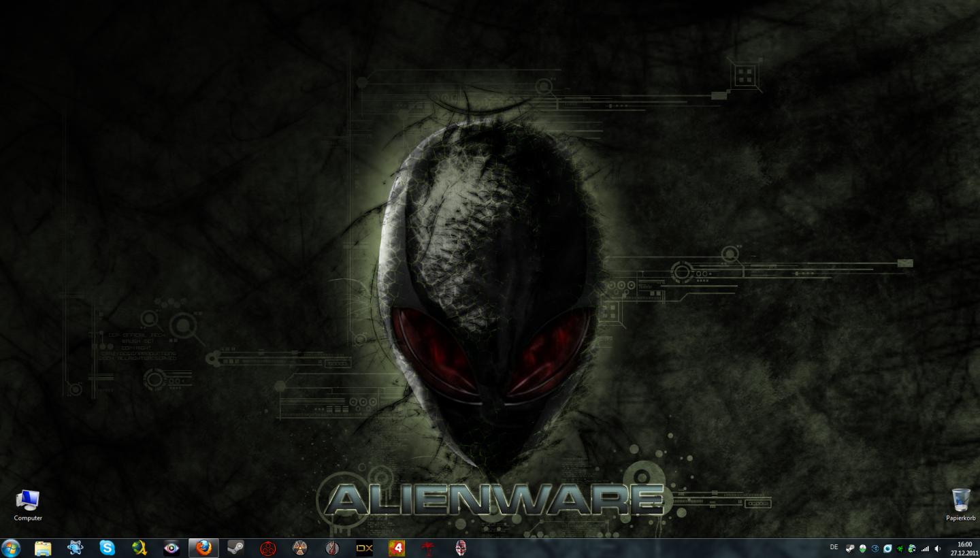Launch the Payday mask icon on taskbar
This screenshot has width=980, height=558.
coord(461,548)
